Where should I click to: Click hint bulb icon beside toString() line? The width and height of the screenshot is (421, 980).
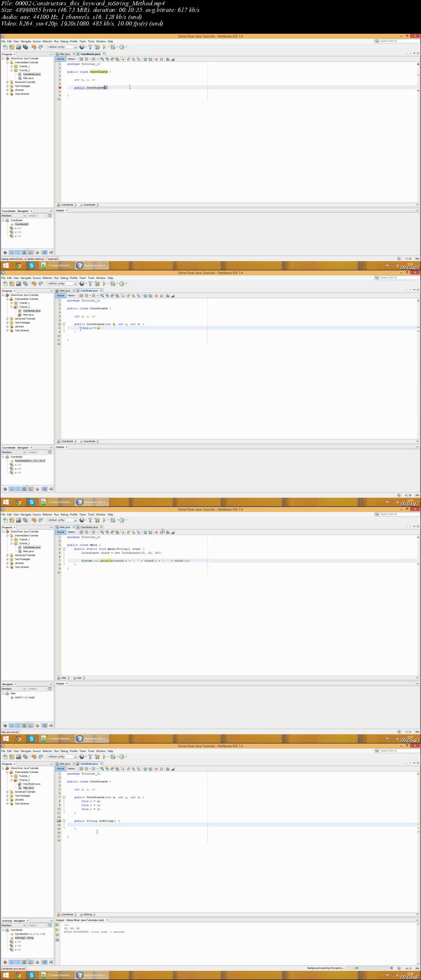click(59, 821)
